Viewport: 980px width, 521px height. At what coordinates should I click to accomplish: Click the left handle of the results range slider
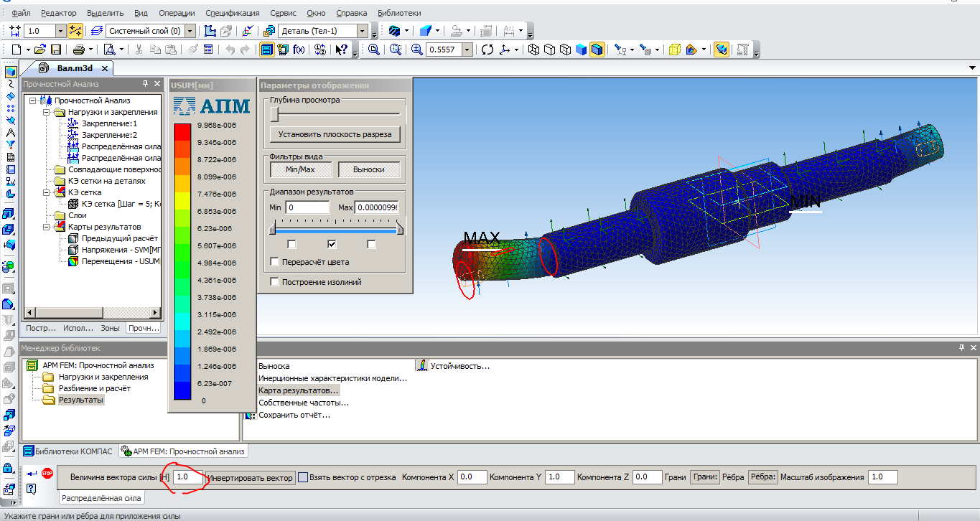[271, 229]
